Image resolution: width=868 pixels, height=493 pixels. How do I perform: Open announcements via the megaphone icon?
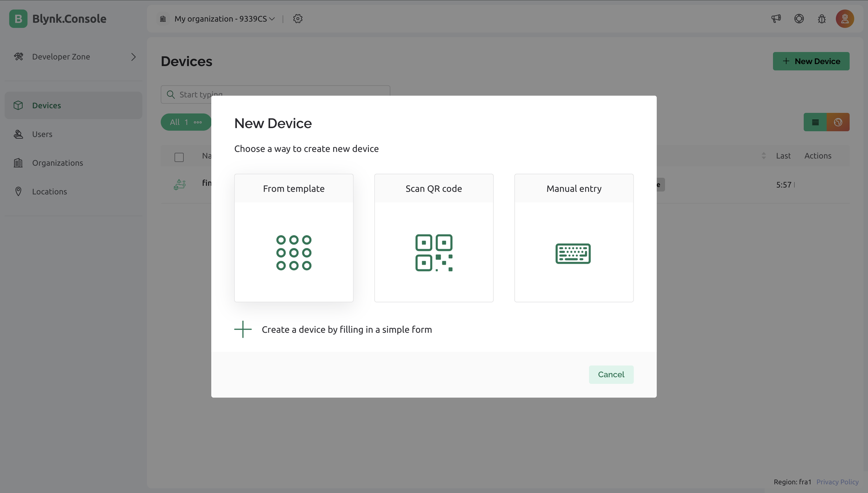click(x=775, y=18)
